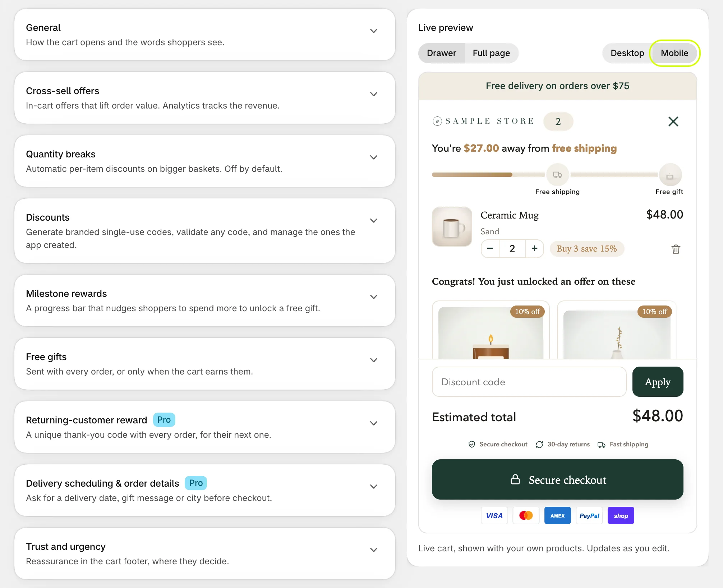Click the free shipping progress bar

tap(488, 175)
